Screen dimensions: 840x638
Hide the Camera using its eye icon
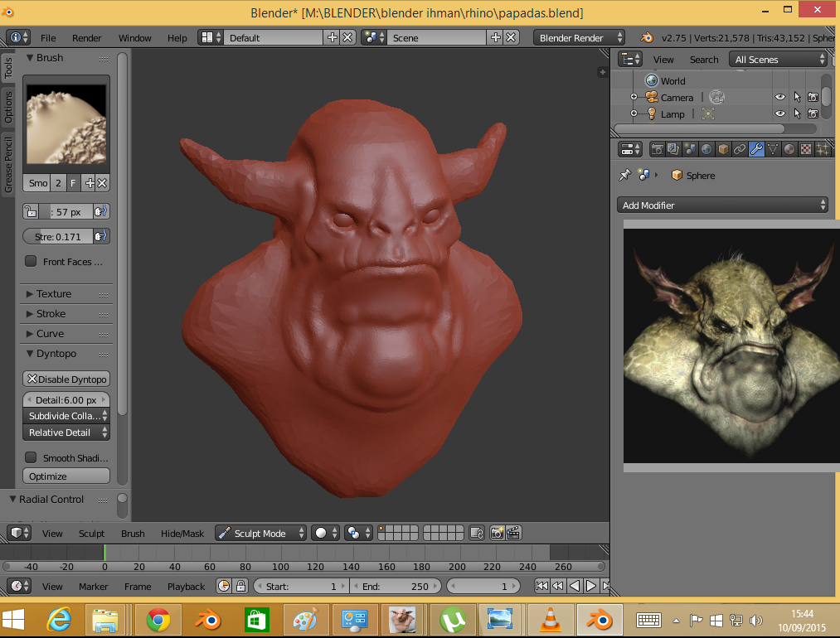(779, 98)
